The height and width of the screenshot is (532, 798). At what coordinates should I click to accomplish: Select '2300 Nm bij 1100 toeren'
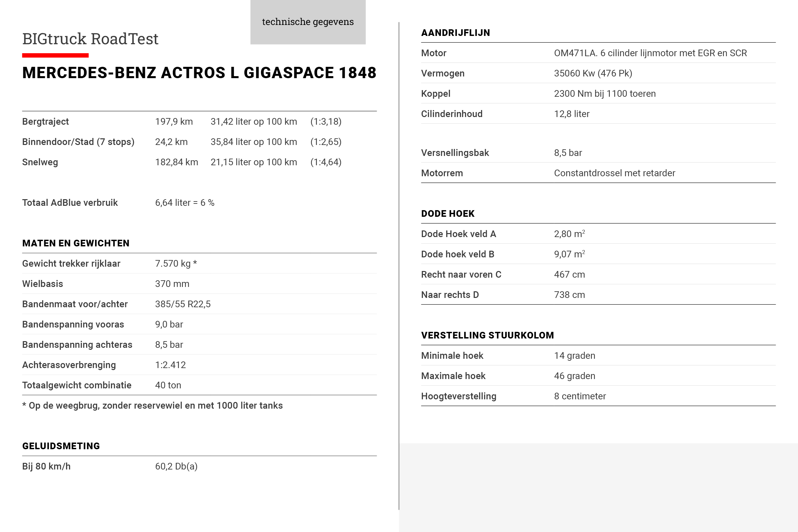click(604, 94)
